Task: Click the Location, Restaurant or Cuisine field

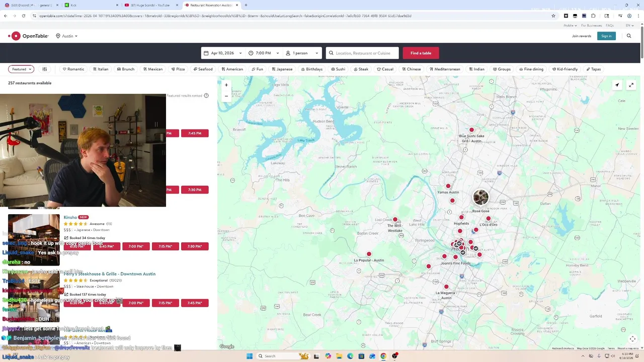Action: pos(362,53)
